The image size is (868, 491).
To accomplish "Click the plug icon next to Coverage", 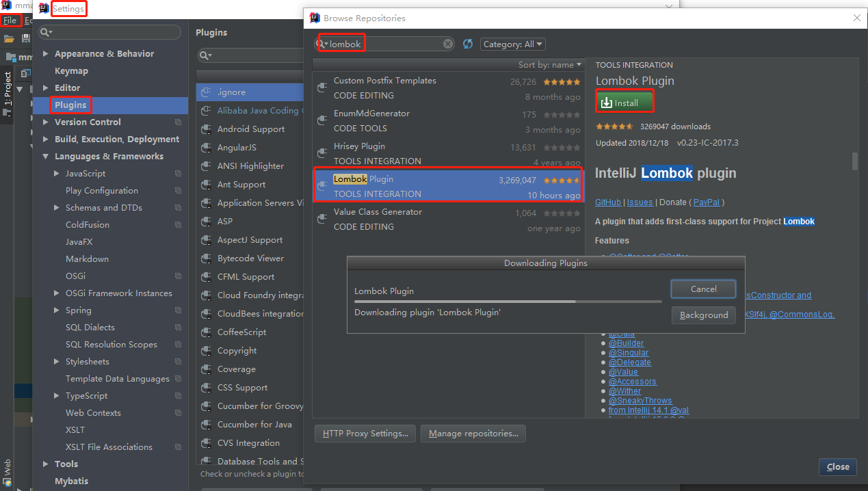I will pyautogui.click(x=206, y=369).
